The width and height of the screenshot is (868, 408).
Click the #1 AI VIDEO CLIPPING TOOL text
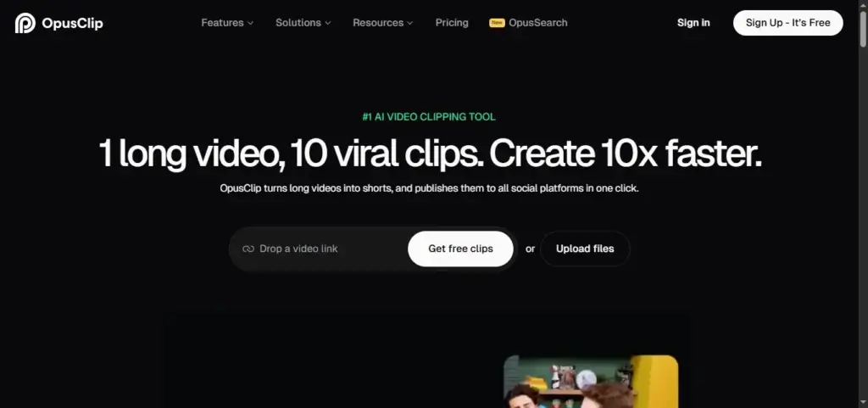click(429, 117)
